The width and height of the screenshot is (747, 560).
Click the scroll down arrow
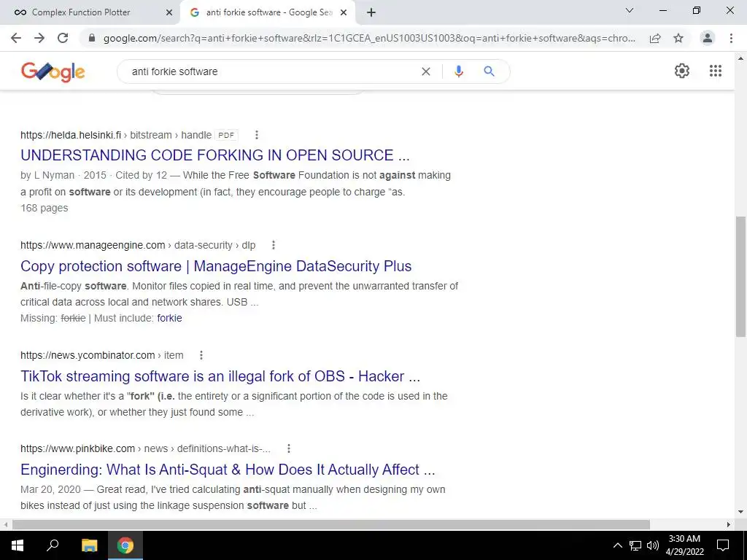pos(740,513)
